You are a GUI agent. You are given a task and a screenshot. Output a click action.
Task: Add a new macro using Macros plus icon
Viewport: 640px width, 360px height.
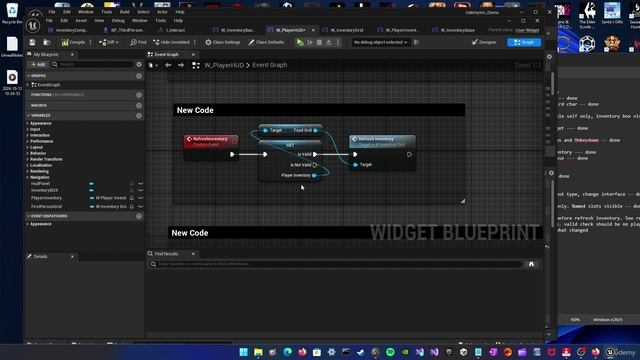pyautogui.click(x=139, y=105)
